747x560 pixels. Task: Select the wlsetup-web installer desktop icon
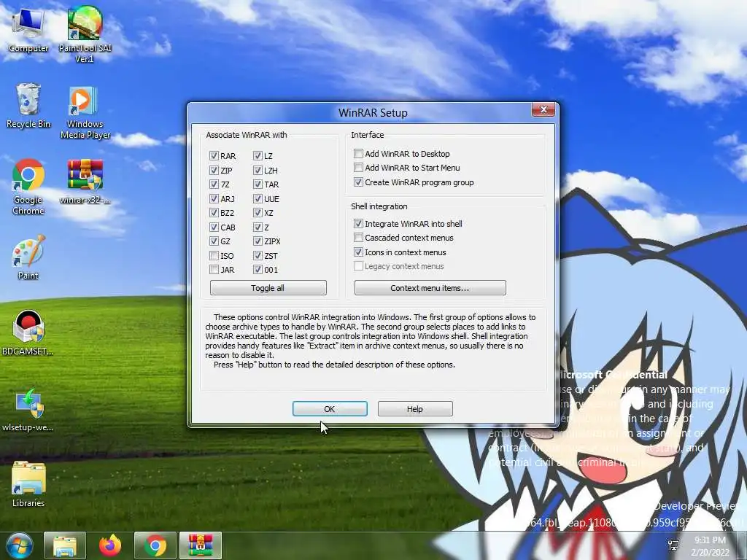28,410
